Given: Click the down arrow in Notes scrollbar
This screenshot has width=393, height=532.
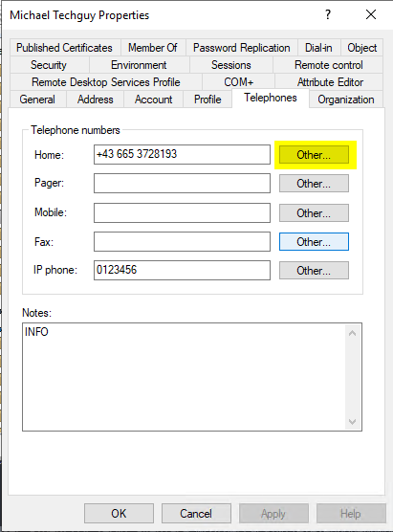Looking at the screenshot, I should tap(352, 422).
